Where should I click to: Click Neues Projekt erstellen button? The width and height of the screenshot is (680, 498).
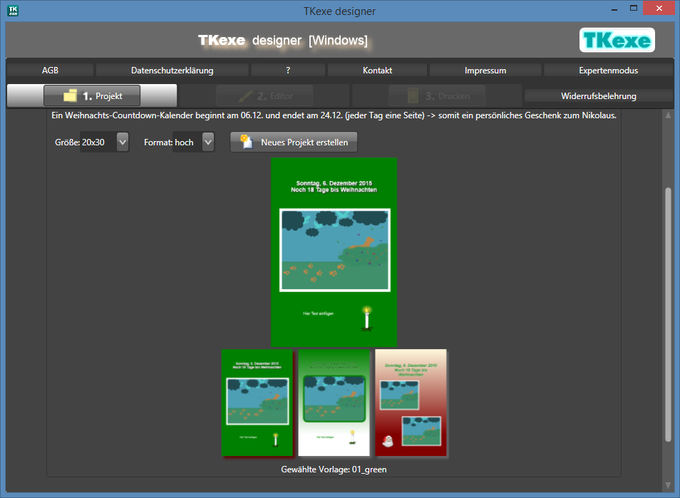tap(294, 142)
